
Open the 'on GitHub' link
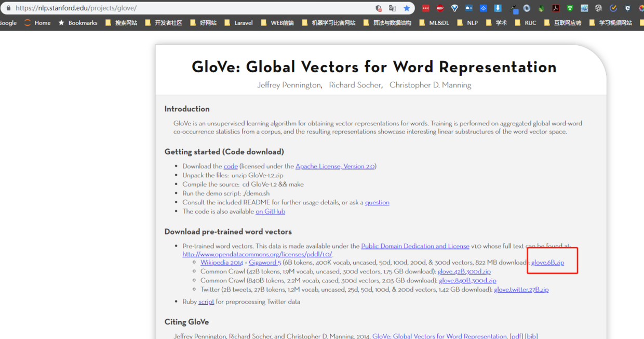click(x=270, y=212)
